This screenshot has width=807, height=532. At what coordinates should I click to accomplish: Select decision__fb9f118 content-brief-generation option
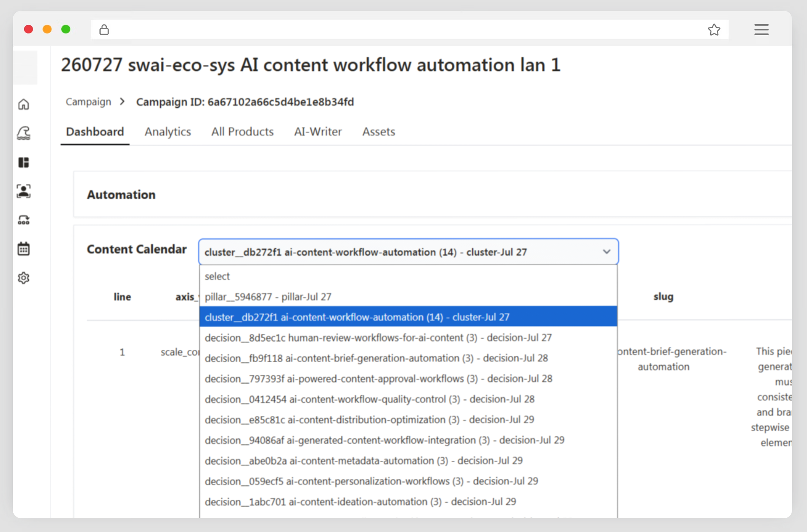[x=408, y=358]
